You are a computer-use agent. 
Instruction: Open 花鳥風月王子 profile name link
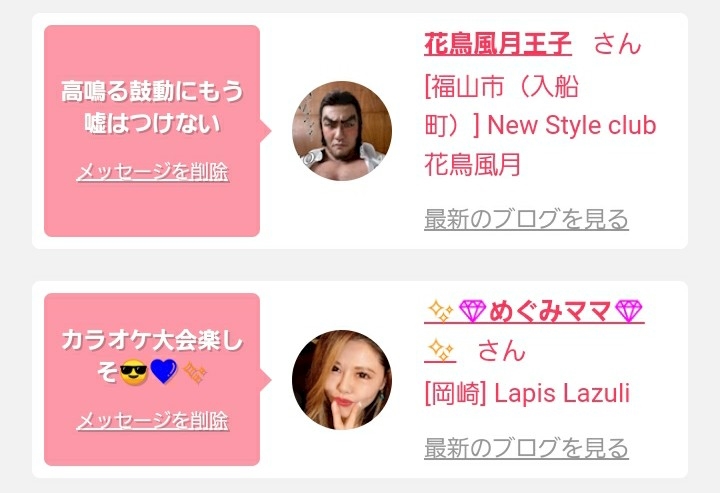tap(498, 44)
